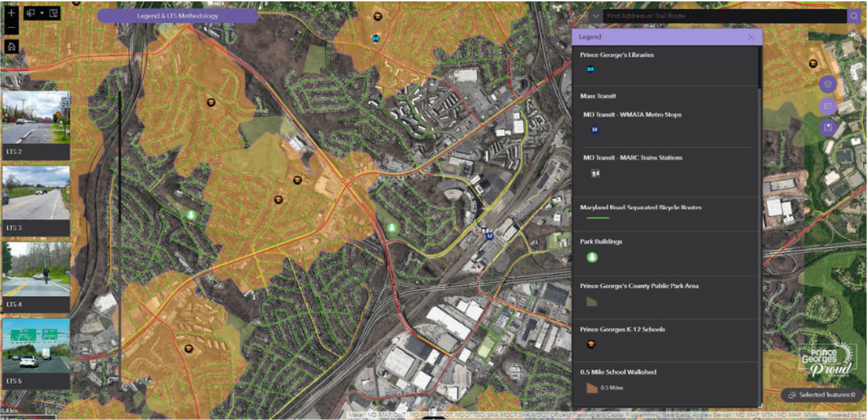Focus the Find Address or Trail Route field
868x420 pixels.
(x=725, y=16)
